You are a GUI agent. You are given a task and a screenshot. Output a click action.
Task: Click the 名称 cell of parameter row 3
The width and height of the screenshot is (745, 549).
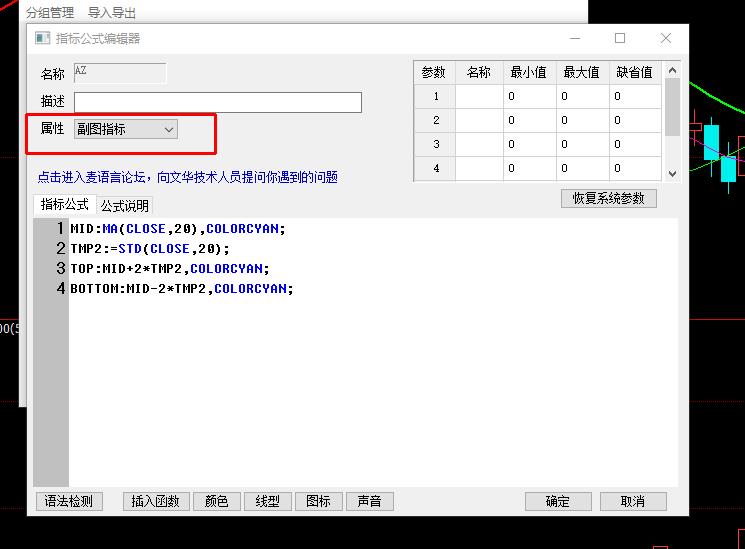(x=479, y=144)
